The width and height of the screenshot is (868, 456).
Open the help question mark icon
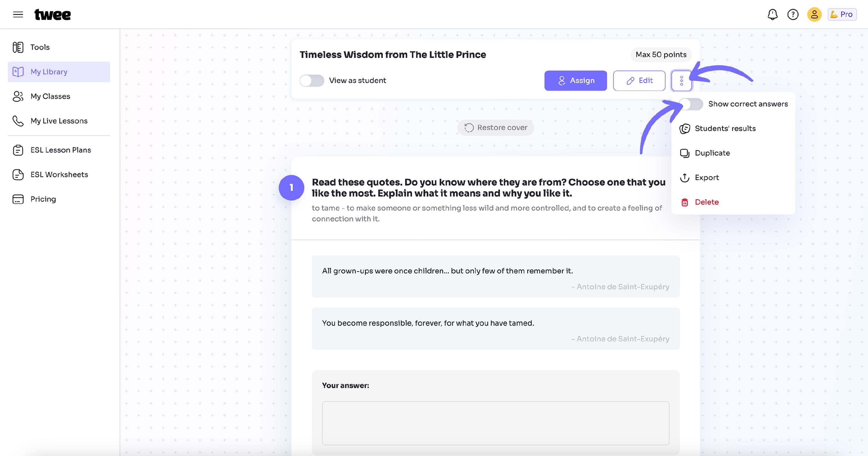pyautogui.click(x=793, y=14)
